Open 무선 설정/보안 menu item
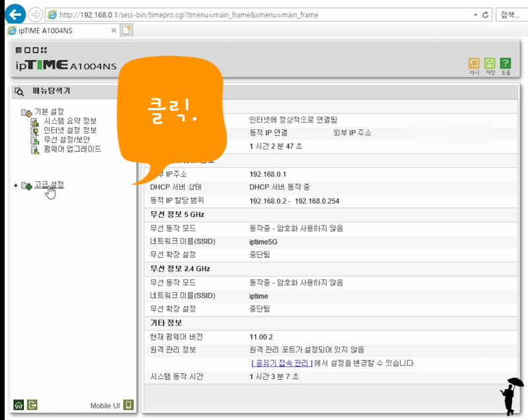This screenshot has height=420, width=528. click(x=67, y=140)
